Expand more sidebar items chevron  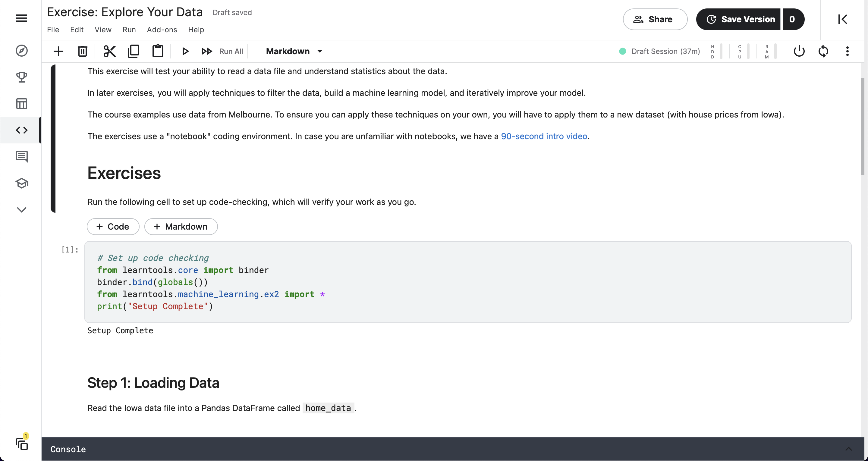point(22,210)
